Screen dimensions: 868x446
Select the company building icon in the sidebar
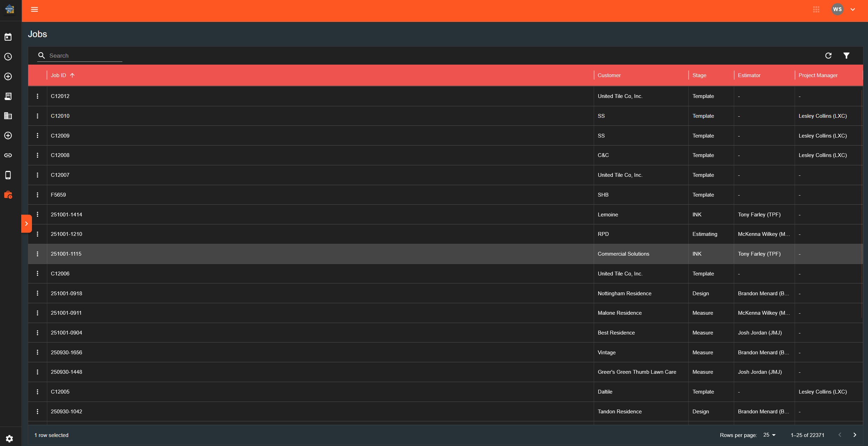[x=8, y=116]
